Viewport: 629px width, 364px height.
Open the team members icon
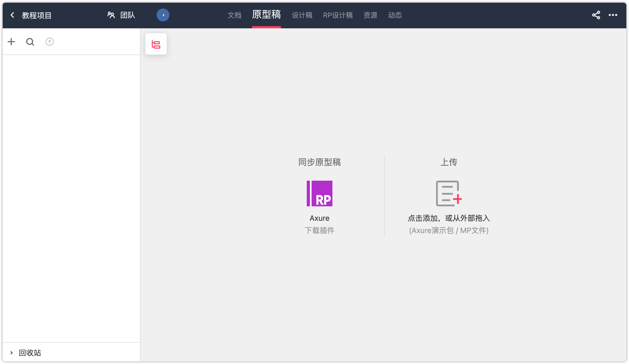pyautogui.click(x=111, y=15)
